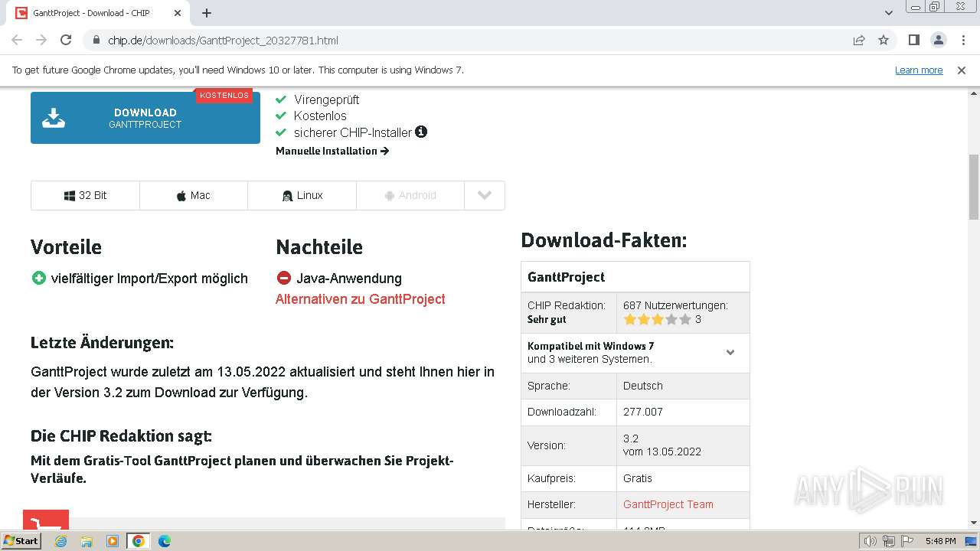
Task: Click the Version 3.2 vom 13.05.2022 cell
Action: pos(683,445)
